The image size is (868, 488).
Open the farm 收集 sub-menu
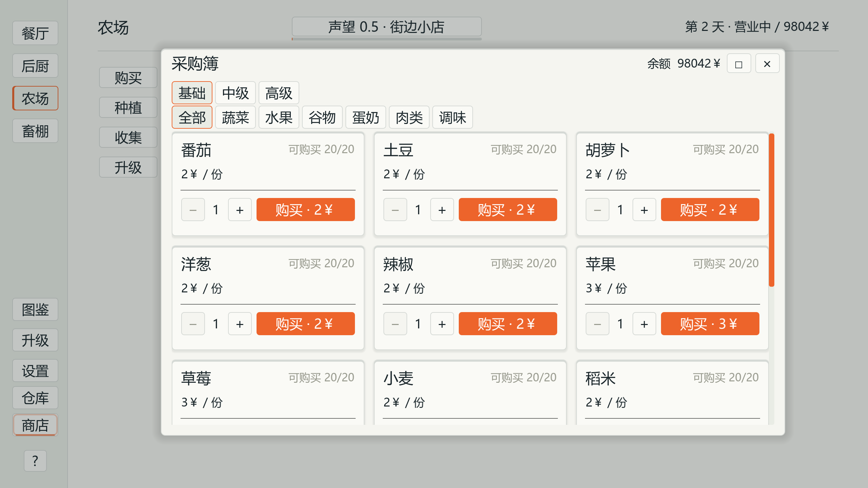[128, 137]
